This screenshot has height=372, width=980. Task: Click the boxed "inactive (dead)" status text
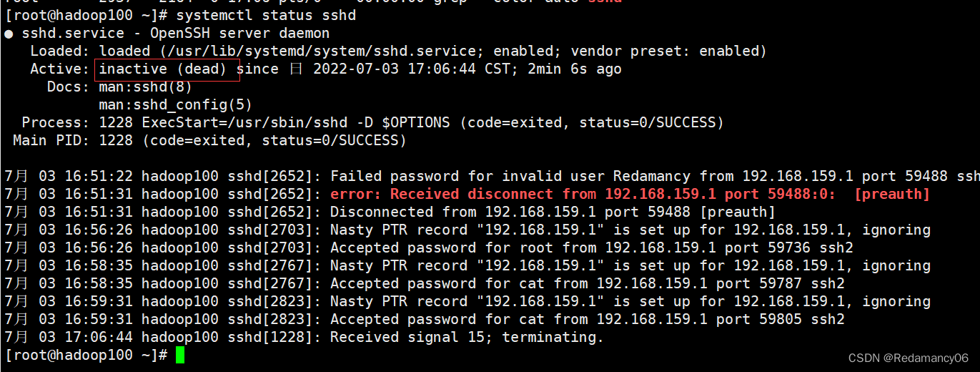[x=162, y=69]
